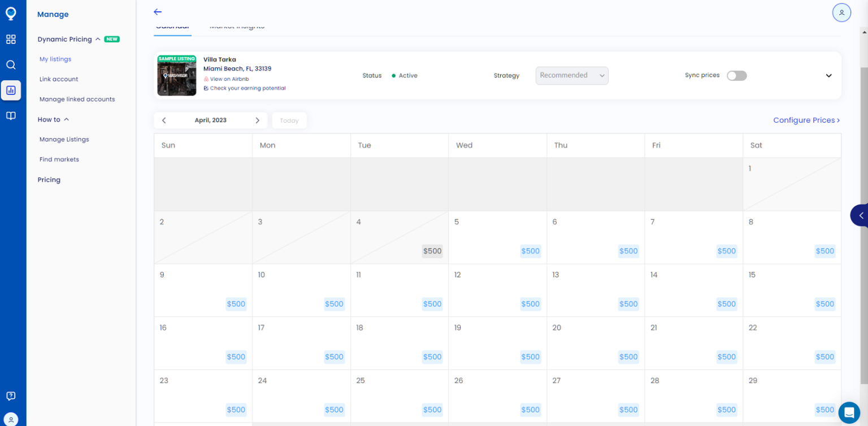Screen dimensions: 868x426
Task: Select the bar chart analytics sidebar icon
Action: (x=11, y=90)
